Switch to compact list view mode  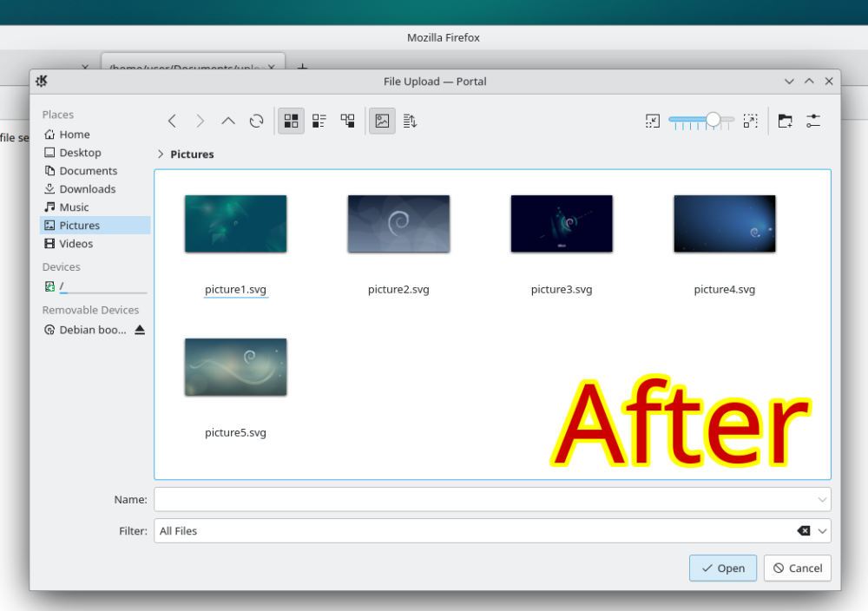[x=319, y=122]
